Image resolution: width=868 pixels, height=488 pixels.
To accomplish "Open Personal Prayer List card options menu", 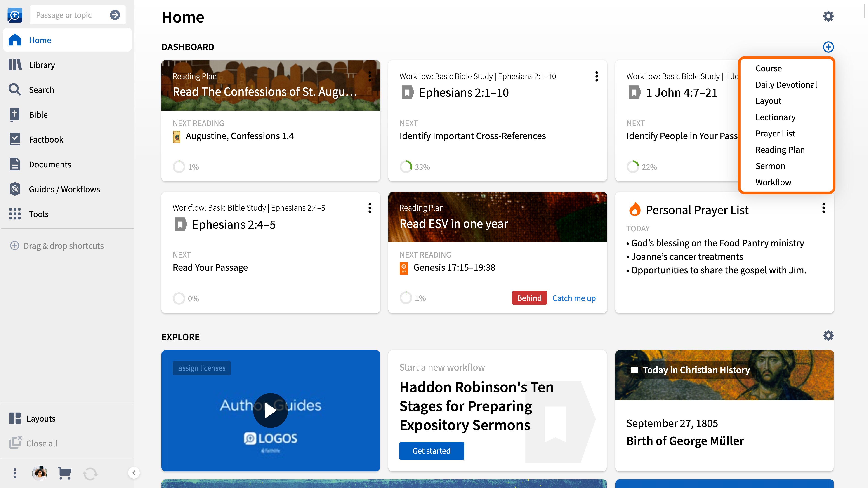I will 823,208.
